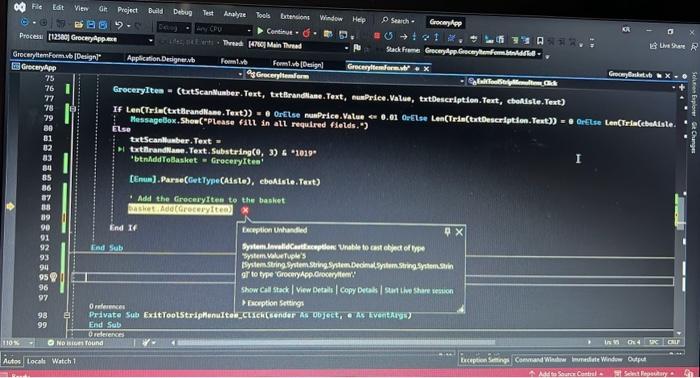Collapse the If block at line 78
The image size is (700, 378).
(x=73, y=108)
